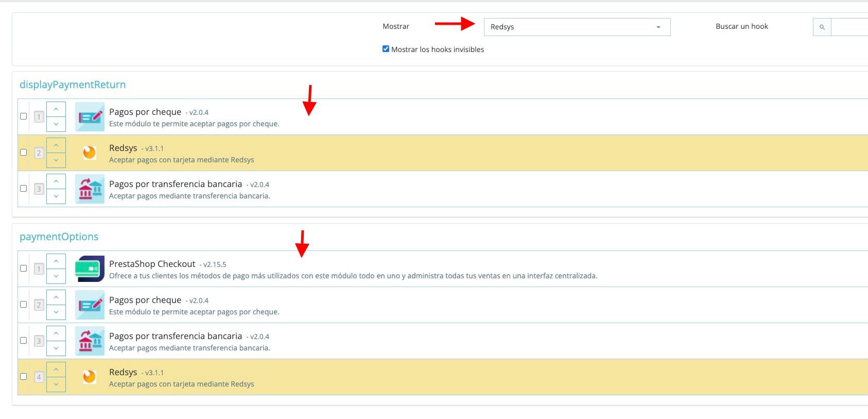
Task: Click the bank transfer module icon in displayPaymentReturn
Action: (x=90, y=189)
